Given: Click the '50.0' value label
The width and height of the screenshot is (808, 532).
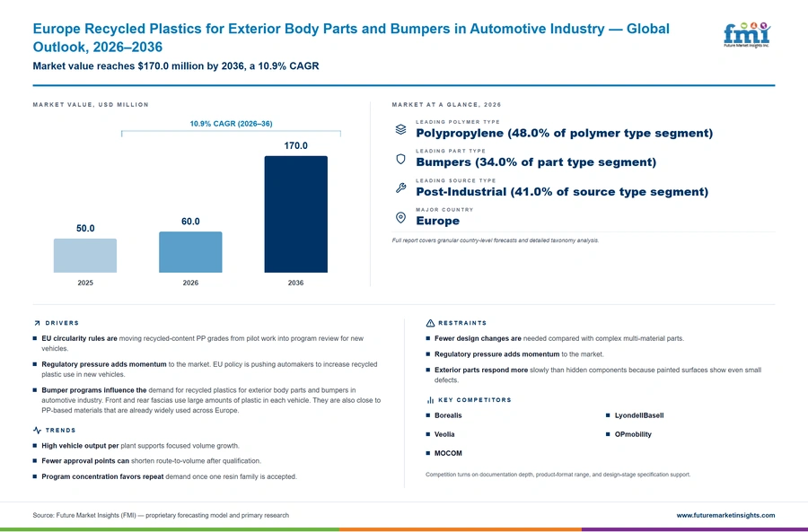Looking at the screenshot, I should (85, 228).
